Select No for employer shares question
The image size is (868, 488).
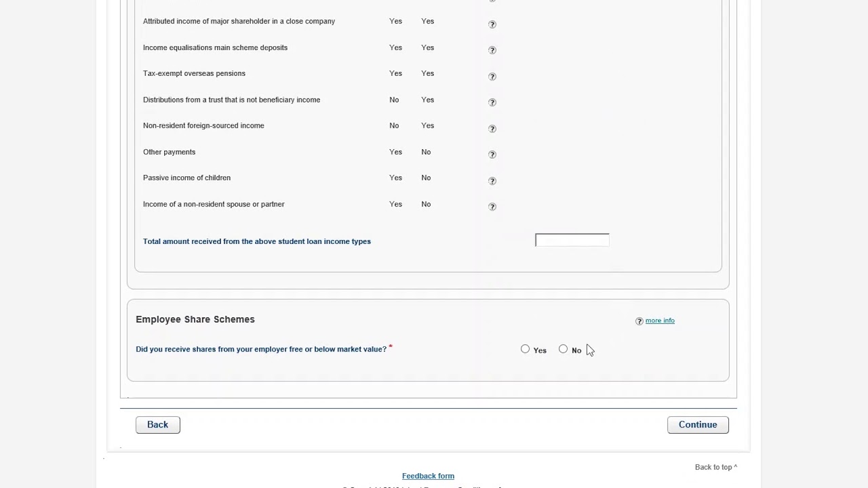coord(563,349)
